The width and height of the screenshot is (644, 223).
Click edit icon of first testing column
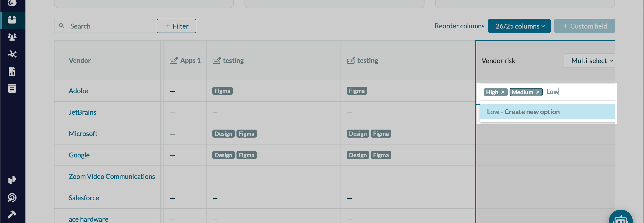(x=217, y=60)
